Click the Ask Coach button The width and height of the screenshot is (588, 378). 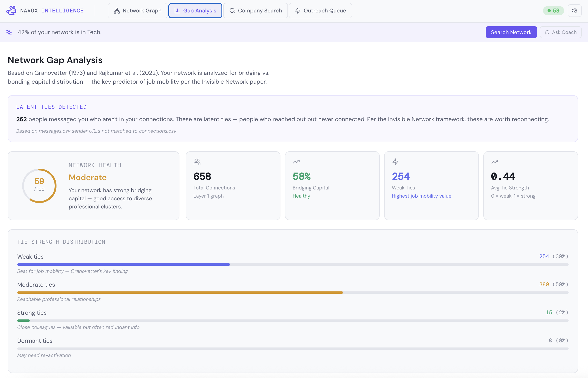click(x=560, y=32)
